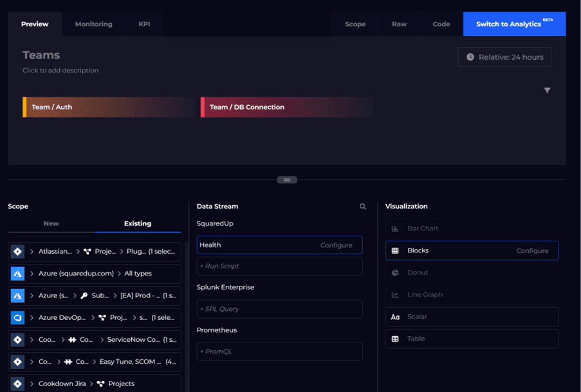Viewport: 581px width, 392px height.
Task: Click the Donut chart icon
Action: (395, 272)
